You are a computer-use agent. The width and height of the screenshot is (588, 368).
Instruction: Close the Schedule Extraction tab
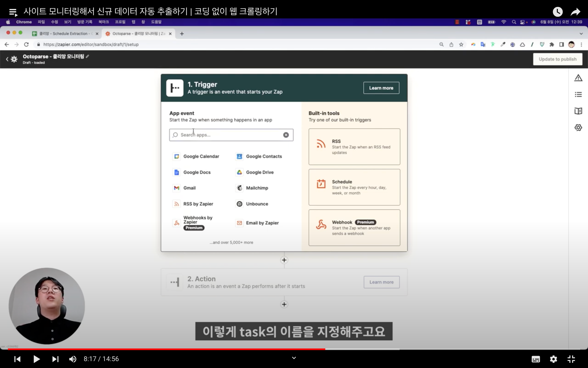(x=97, y=34)
